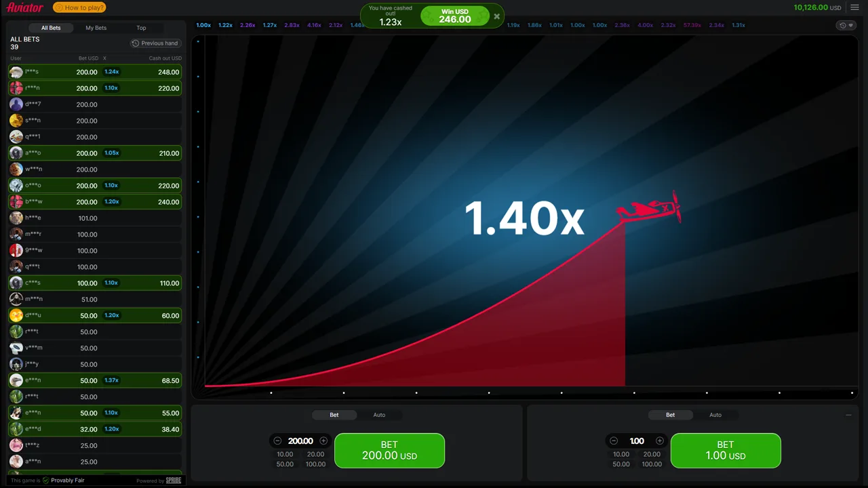Image resolution: width=868 pixels, height=488 pixels.
Task: Click the avatar of user c***s
Action: tap(16, 283)
